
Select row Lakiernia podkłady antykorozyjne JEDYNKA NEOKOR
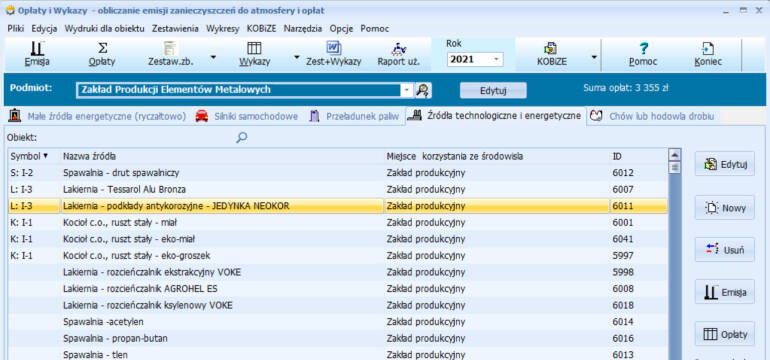click(x=338, y=206)
